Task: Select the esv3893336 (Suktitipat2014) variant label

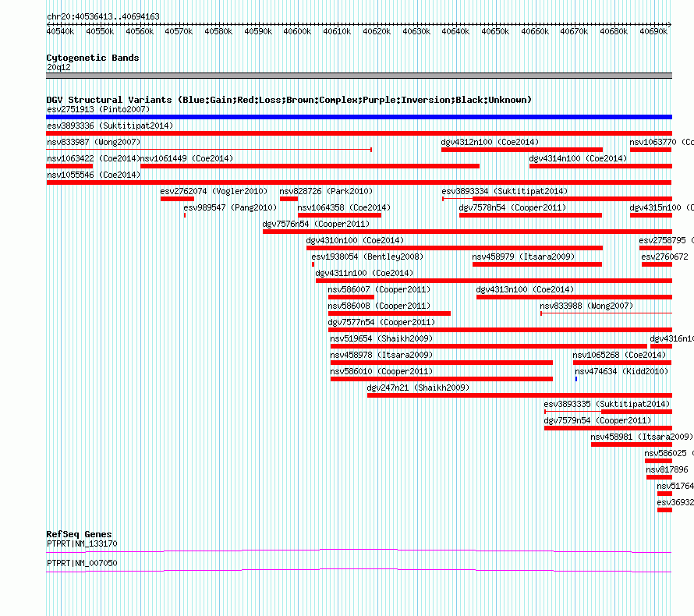Action: pos(110,126)
